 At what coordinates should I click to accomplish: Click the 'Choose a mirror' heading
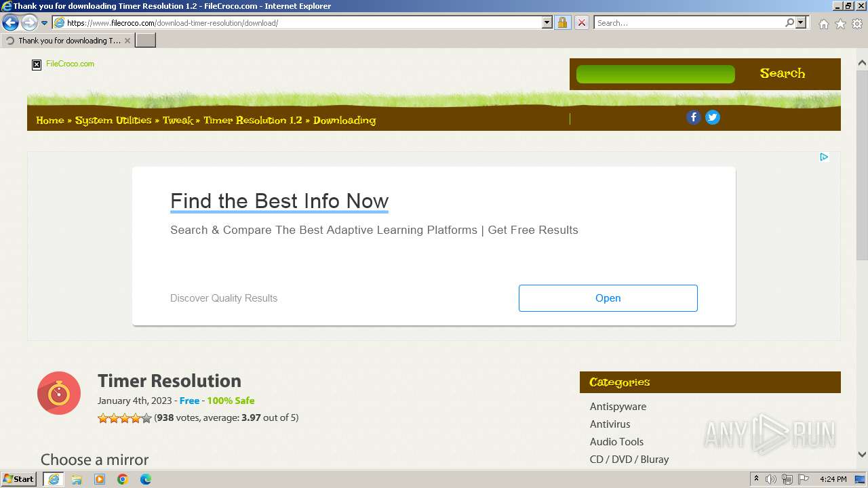(x=94, y=460)
